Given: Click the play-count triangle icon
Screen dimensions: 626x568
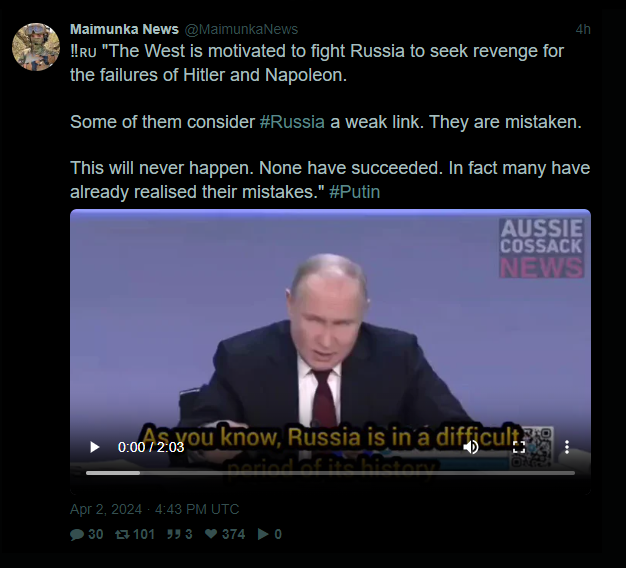Looking at the screenshot, I should coord(263,534).
